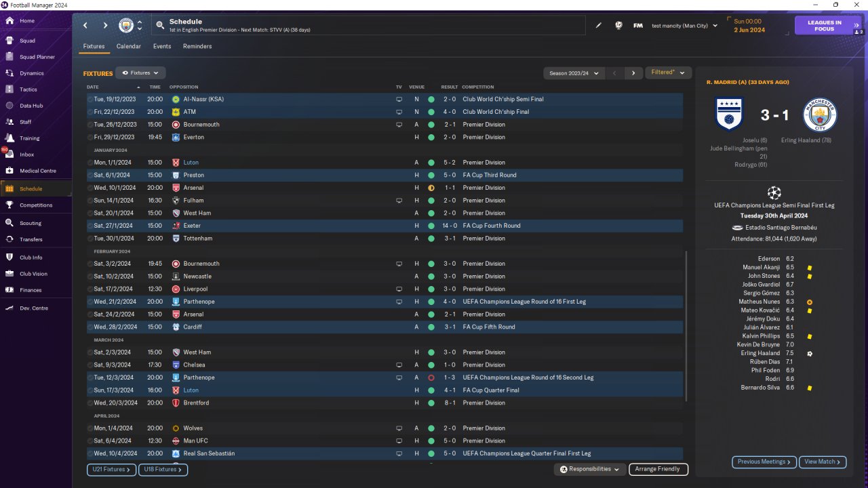Open Staff from the sidebar

click(x=35, y=122)
